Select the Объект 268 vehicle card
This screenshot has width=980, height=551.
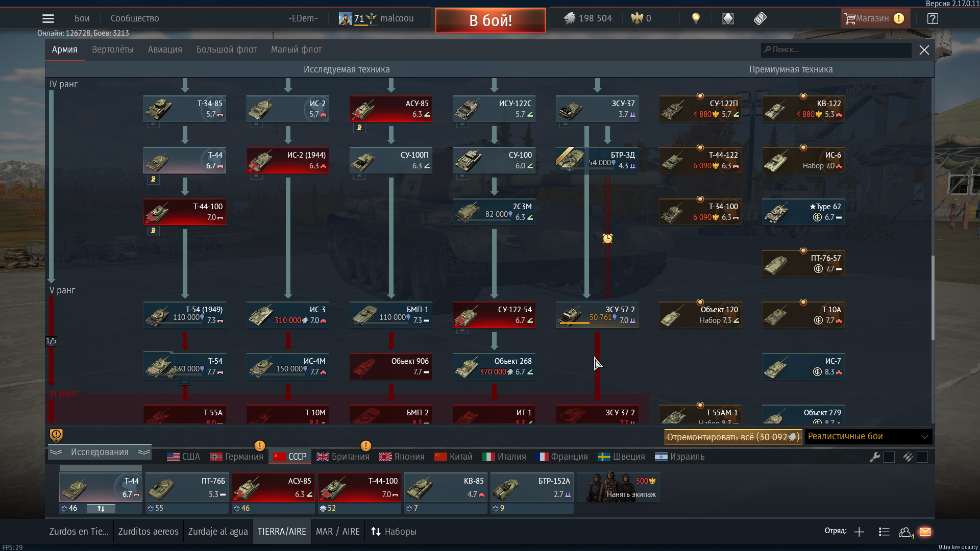[x=494, y=366]
